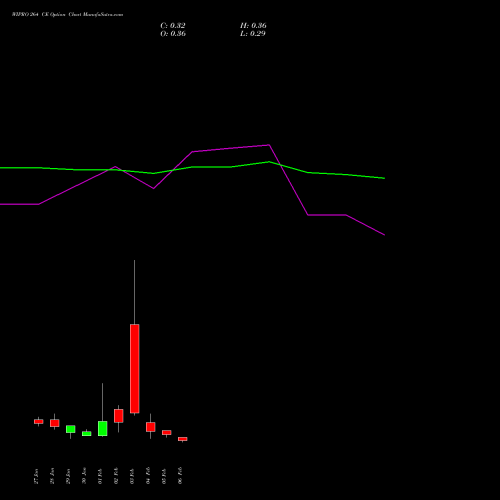Click the green candlestick for 01 Feb

103,428
